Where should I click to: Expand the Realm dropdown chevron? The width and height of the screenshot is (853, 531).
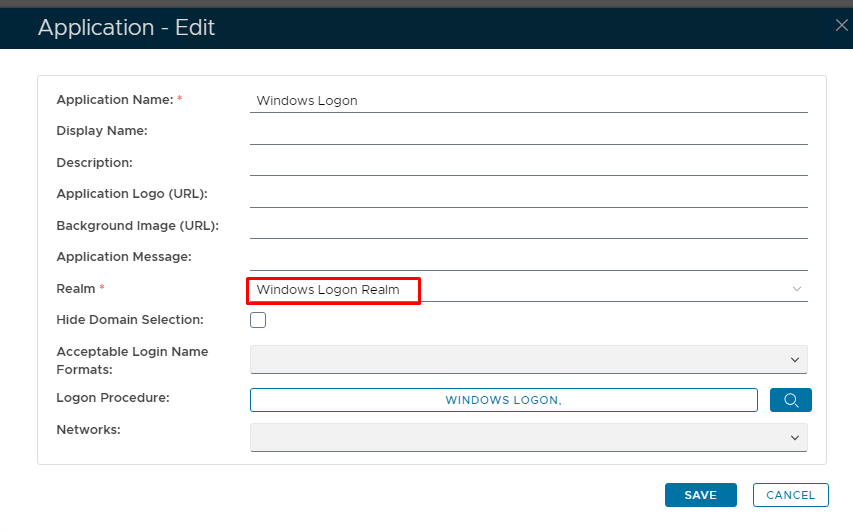(x=797, y=289)
